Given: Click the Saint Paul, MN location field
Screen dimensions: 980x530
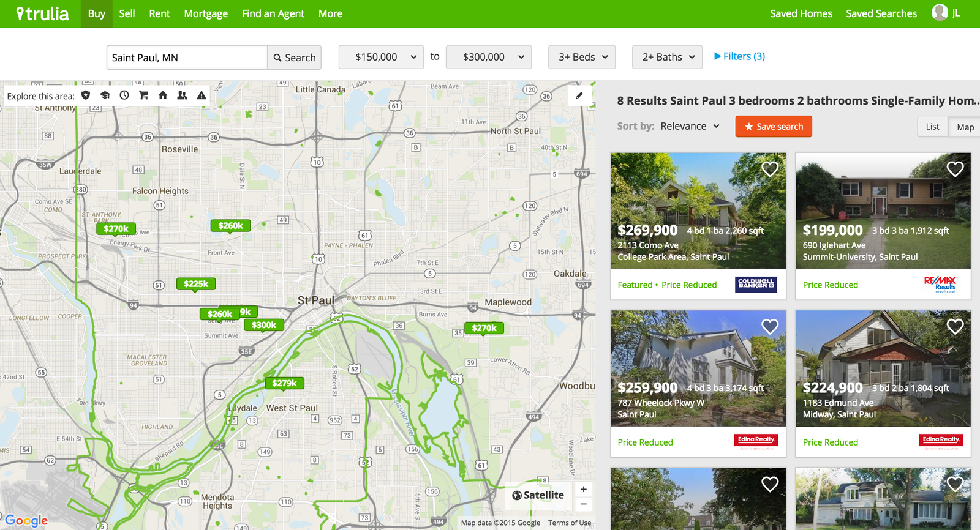Looking at the screenshot, I should pyautogui.click(x=187, y=58).
